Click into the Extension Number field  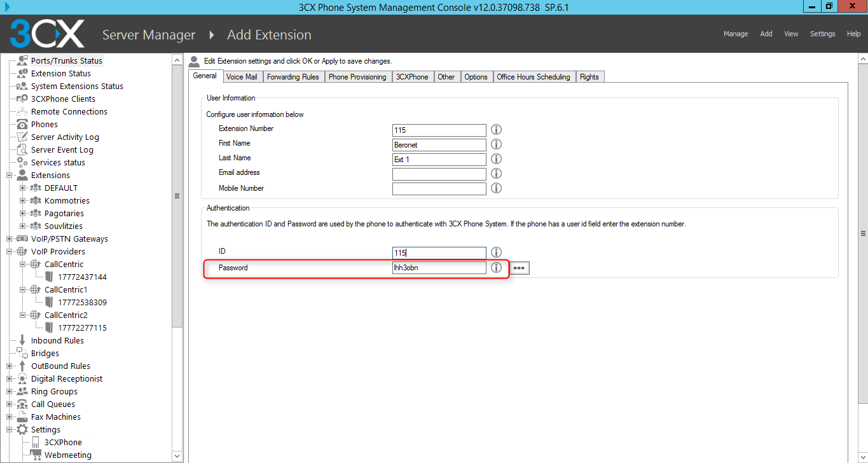pyautogui.click(x=439, y=130)
